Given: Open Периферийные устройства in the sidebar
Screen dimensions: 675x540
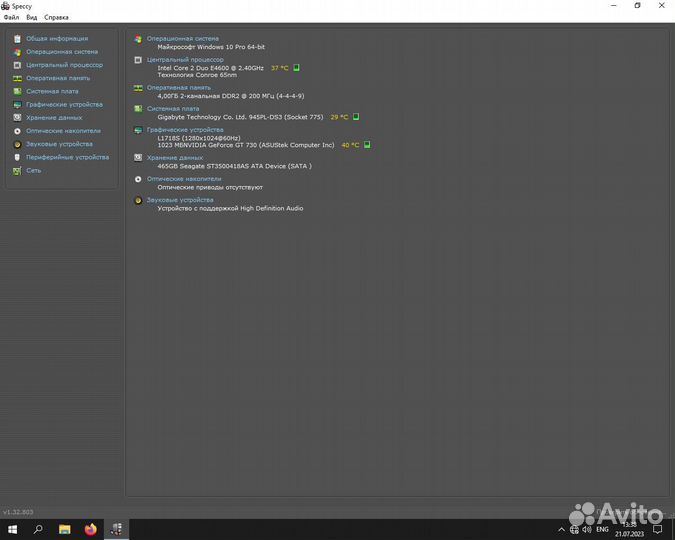Looking at the screenshot, I should (x=67, y=157).
